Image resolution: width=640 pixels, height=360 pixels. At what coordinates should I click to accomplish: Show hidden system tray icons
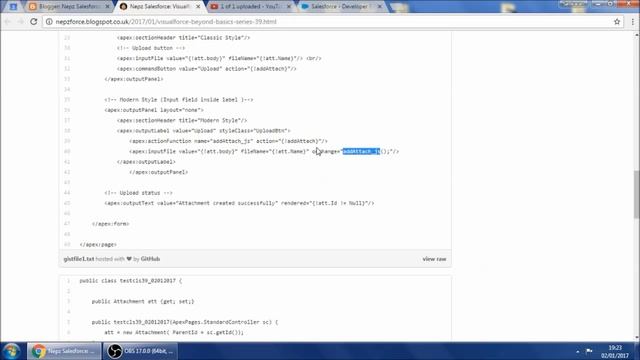578,351
